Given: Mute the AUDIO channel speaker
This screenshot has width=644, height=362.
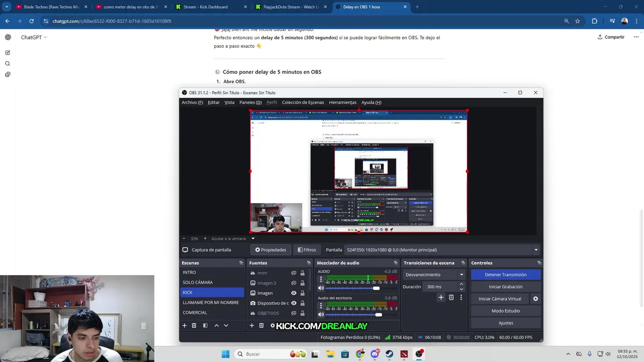Looking at the screenshot, I should coord(321,288).
